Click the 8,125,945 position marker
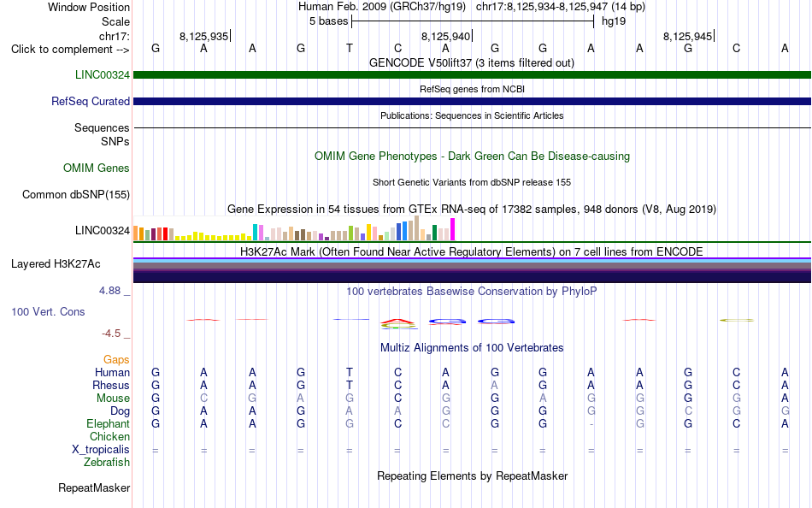Screen dimensions: 812x508 point(688,36)
